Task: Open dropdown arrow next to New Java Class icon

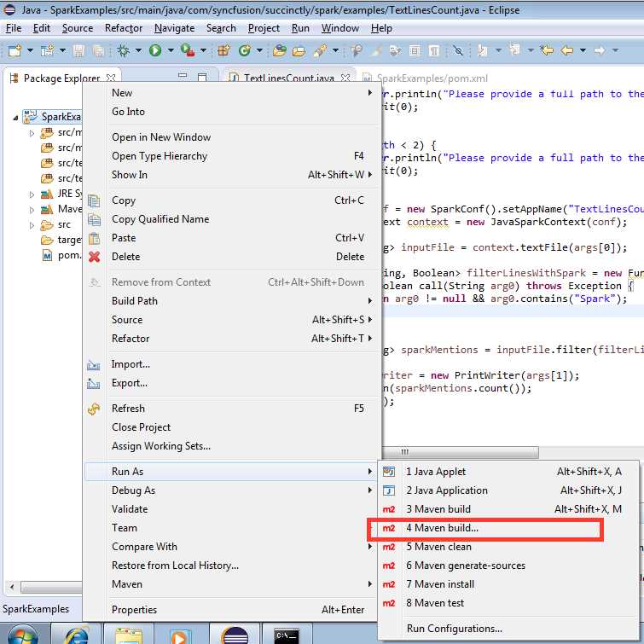Action: tap(259, 50)
